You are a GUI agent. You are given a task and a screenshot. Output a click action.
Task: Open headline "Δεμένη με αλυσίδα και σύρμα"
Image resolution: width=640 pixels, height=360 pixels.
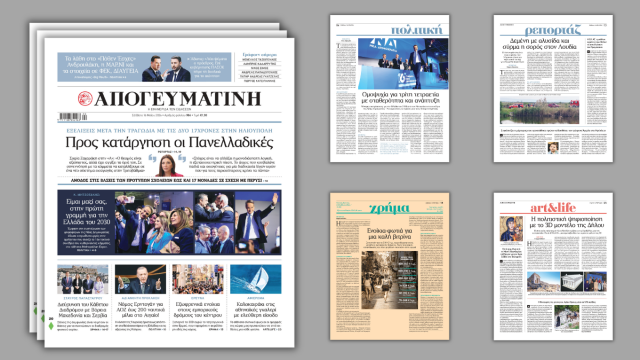[x=540, y=44]
